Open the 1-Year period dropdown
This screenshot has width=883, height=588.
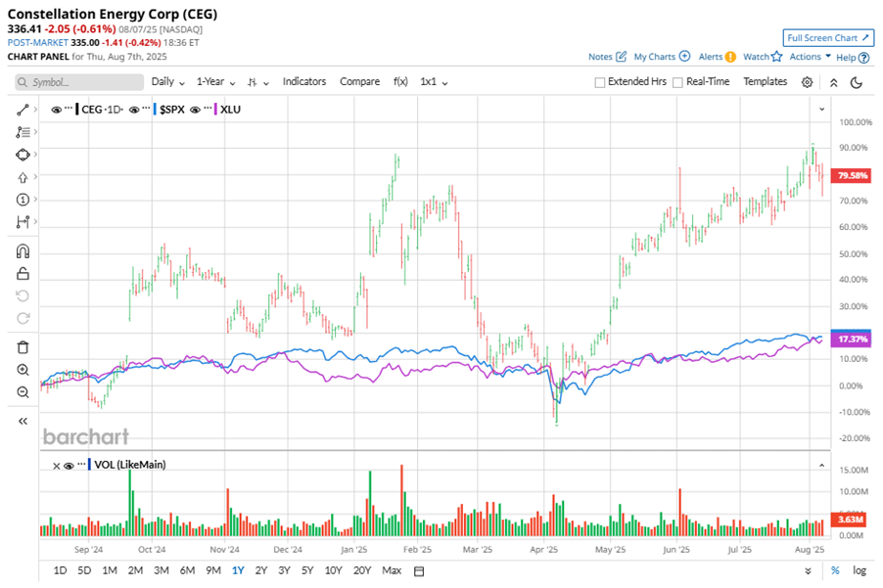pos(215,81)
